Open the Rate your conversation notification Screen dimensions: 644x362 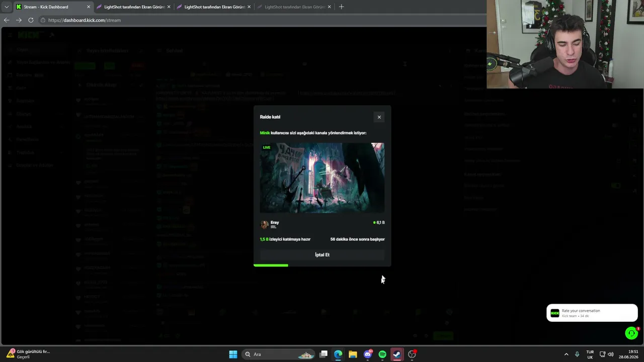[x=592, y=313]
